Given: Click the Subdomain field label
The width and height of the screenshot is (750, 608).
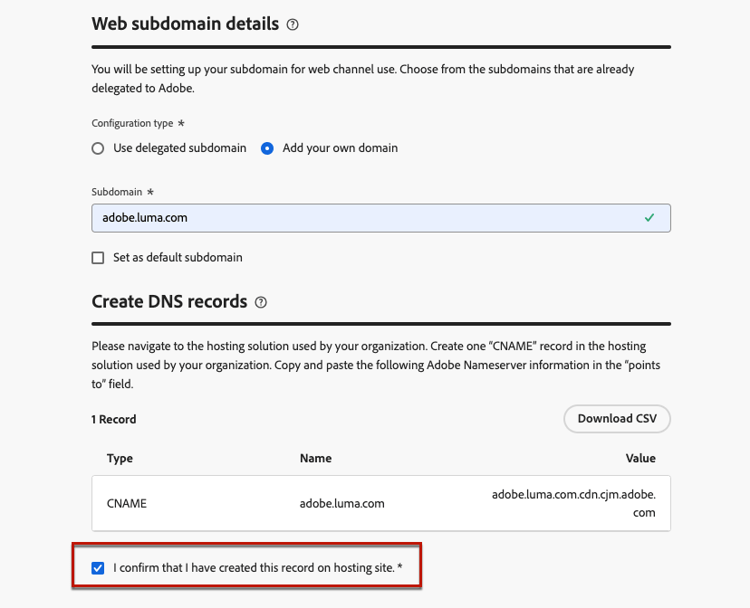Looking at the screenshot, I should pyautogui.click(x=117, y=191).
